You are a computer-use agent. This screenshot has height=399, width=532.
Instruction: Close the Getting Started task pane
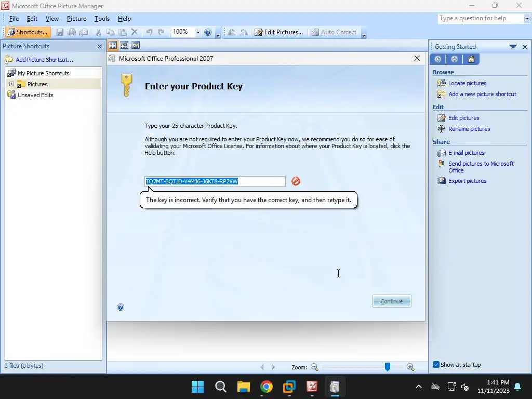[525, 47]
